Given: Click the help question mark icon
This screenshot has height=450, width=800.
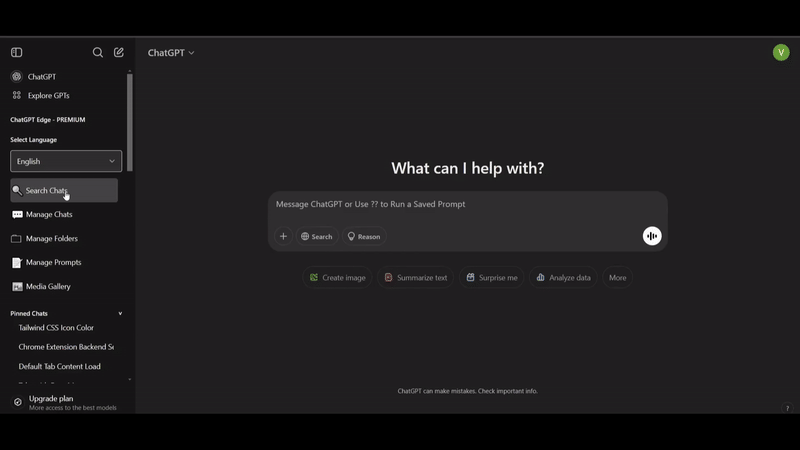Looking at the screenshot, I should (787, 408).
